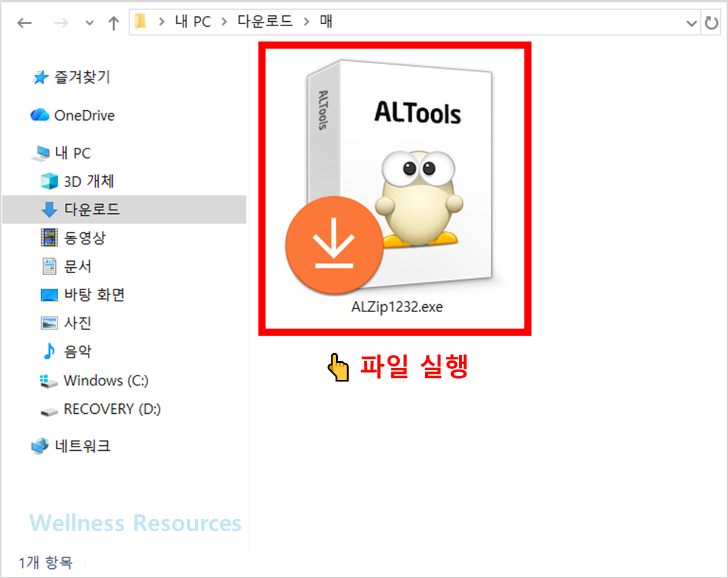Viewport: 728px width, 578px height.
Task: Click the 문서 document icon
Action: pyautogui.click(x=49, y=266)
